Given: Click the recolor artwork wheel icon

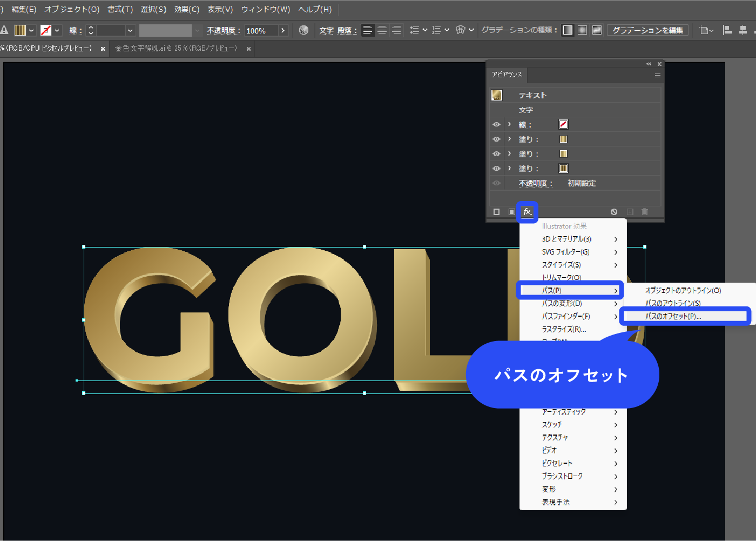Looking at the screenshot, I should coord(303,30).
